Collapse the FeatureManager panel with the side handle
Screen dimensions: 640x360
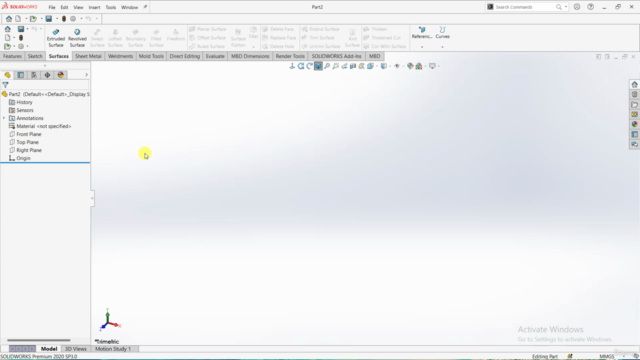92,198
